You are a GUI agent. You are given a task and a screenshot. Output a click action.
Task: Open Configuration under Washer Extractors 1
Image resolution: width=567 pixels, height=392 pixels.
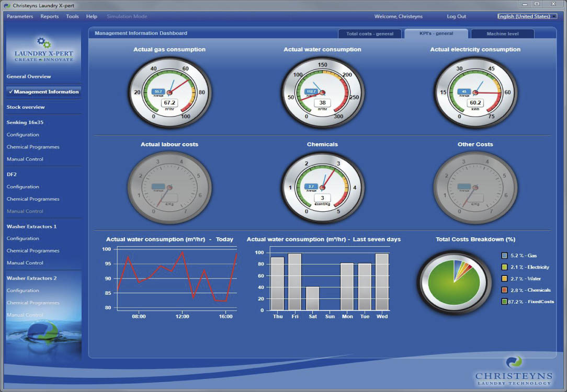pyautogui.click(x=23, y=238)
